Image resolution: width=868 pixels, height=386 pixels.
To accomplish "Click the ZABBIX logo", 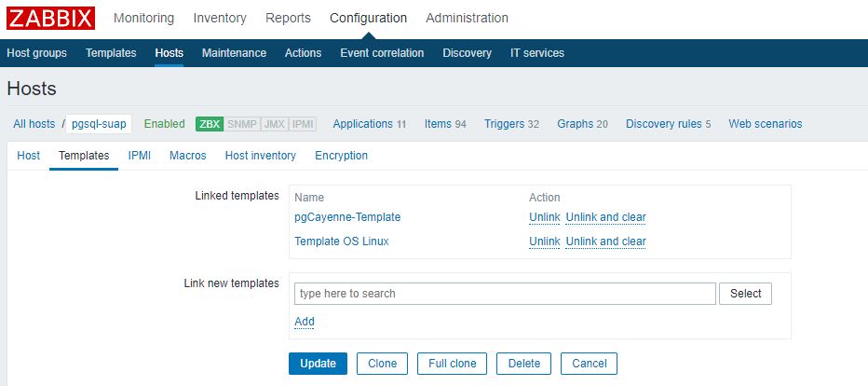I will point(51,19).
